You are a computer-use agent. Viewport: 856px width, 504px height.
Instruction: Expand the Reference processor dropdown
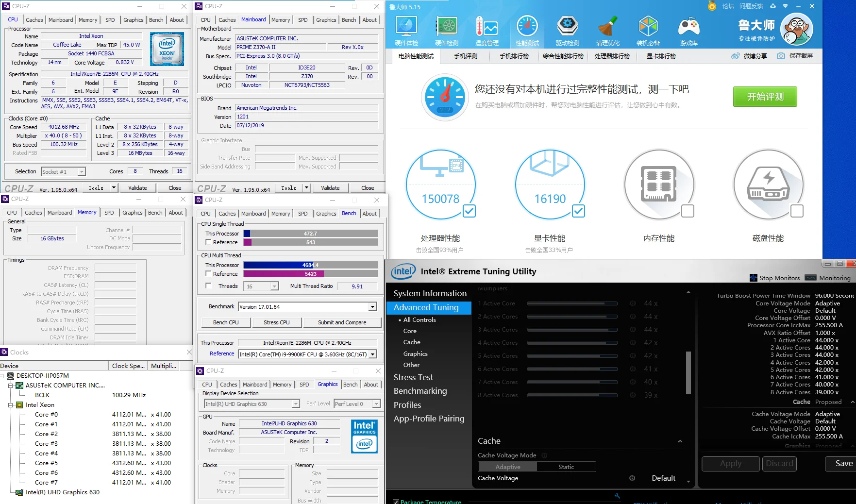point(372,354)
